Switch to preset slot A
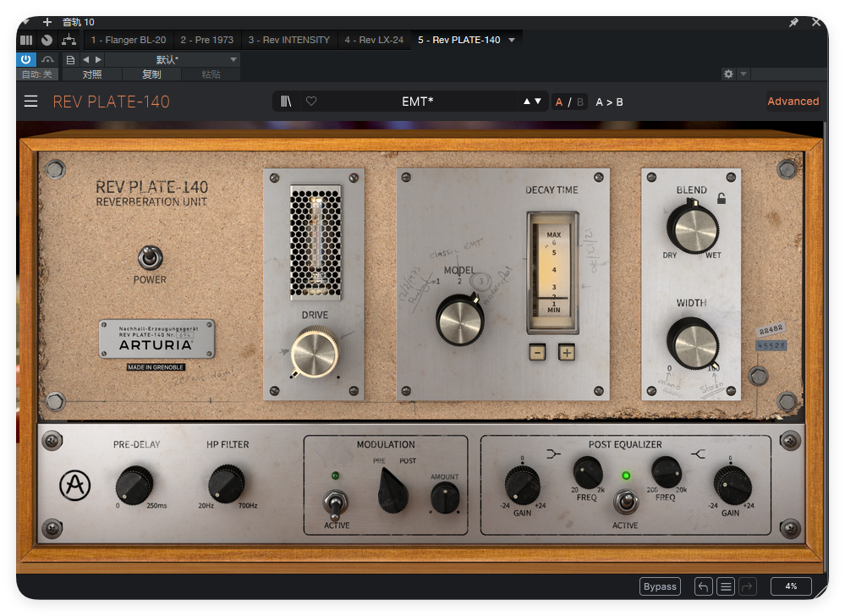The height and width of the screenshot is (616, 845). pyautogui.click(x=559, y=102)
